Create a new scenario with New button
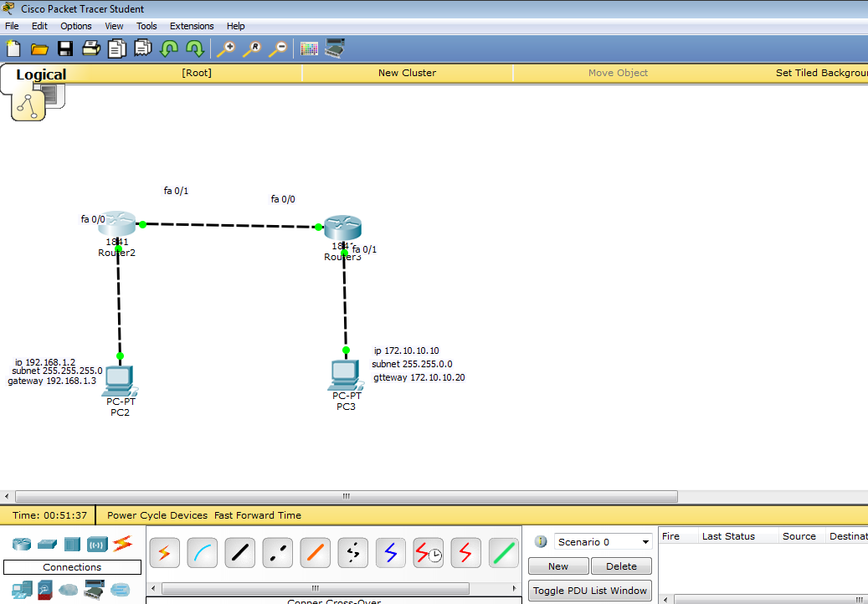The width and height of the screenshot is (868, 604). coord(558,566)
